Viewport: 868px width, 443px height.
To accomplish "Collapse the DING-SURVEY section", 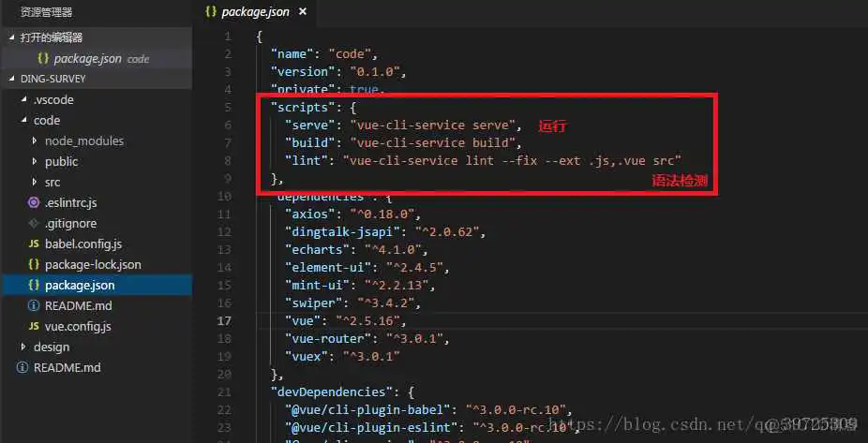I will [12, 79].
